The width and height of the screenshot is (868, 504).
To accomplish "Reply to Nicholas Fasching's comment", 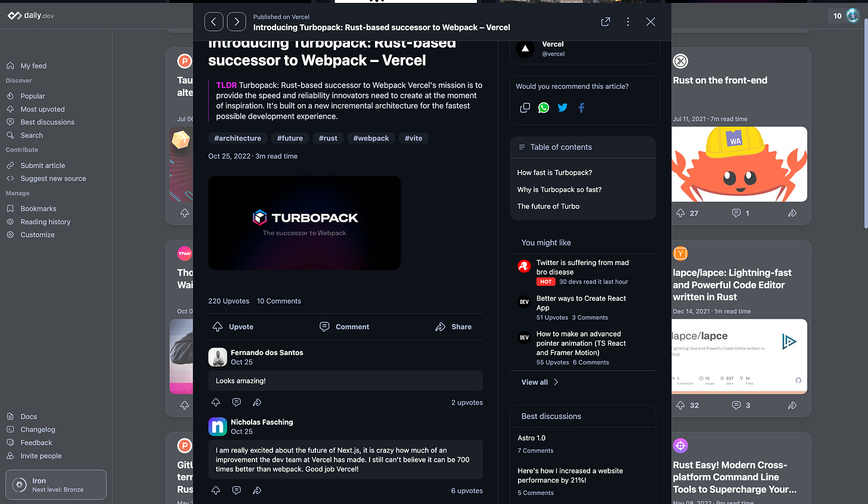I will [237, 491].
